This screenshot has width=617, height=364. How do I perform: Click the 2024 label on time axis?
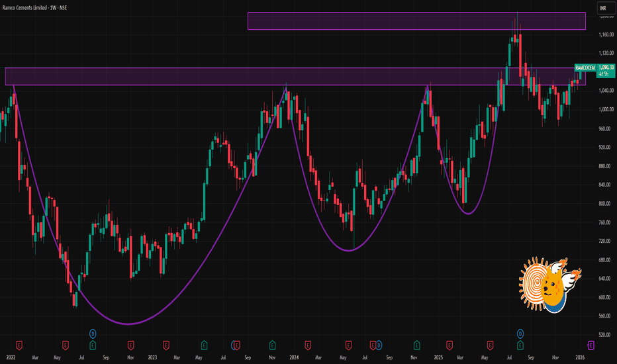tap(294, 357)
